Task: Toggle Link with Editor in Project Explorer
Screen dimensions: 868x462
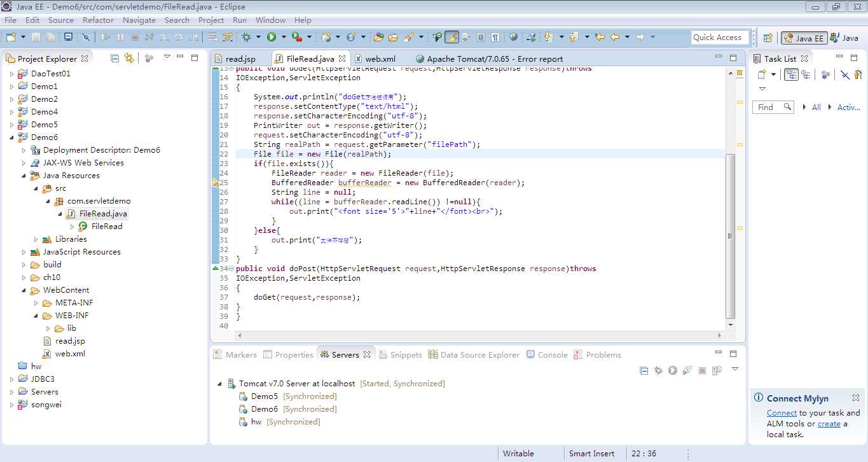Action: 129,58
